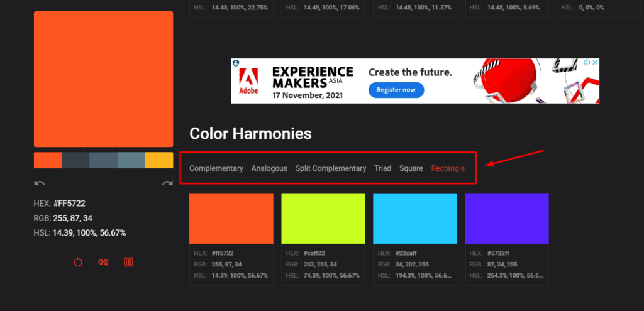Screen dimensions: 644x311
Task: Switch to the Complementary harmony tab
Action: point(216,168)
